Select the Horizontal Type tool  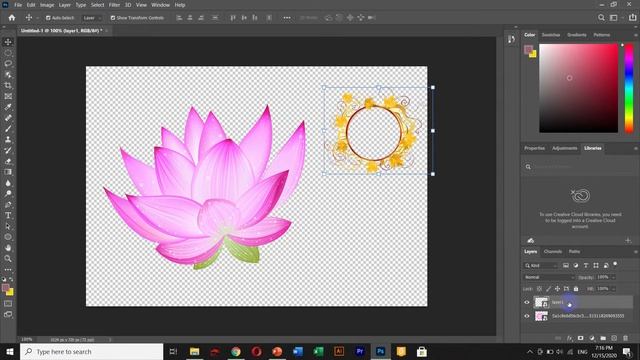pyautogui.click(x=8, y=216)
